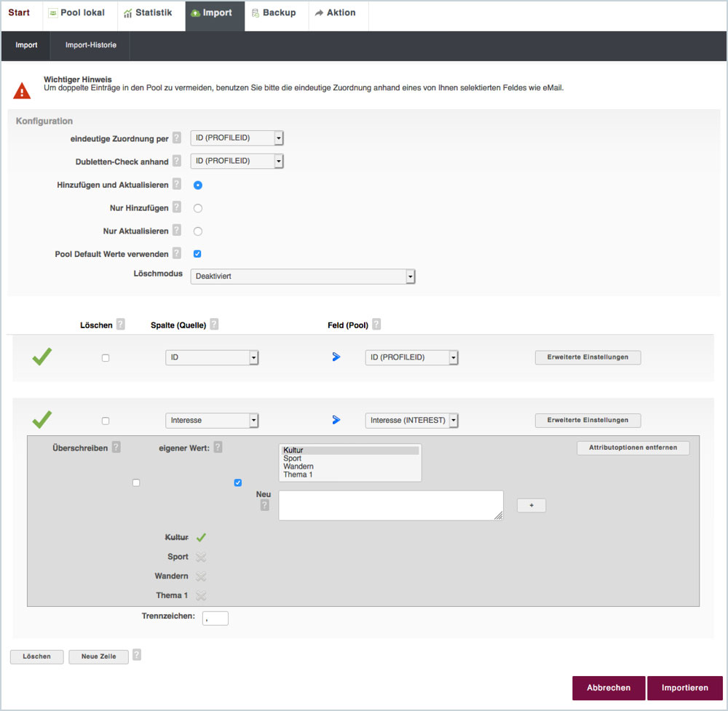Click help icon beside eindeutige Zuordnung per

[x=176, y=138]
